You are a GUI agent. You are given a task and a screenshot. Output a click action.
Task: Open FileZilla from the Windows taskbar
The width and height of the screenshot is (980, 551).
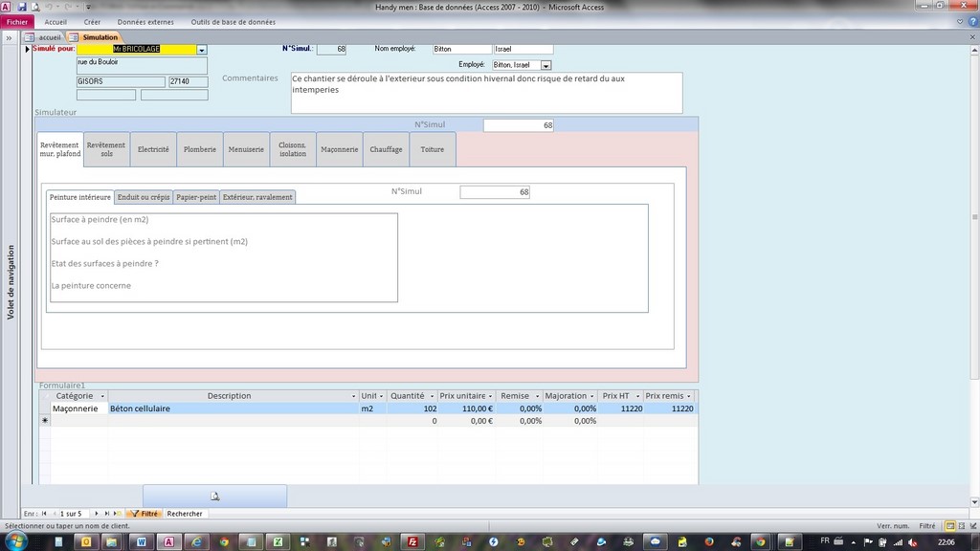click(412, 542)
